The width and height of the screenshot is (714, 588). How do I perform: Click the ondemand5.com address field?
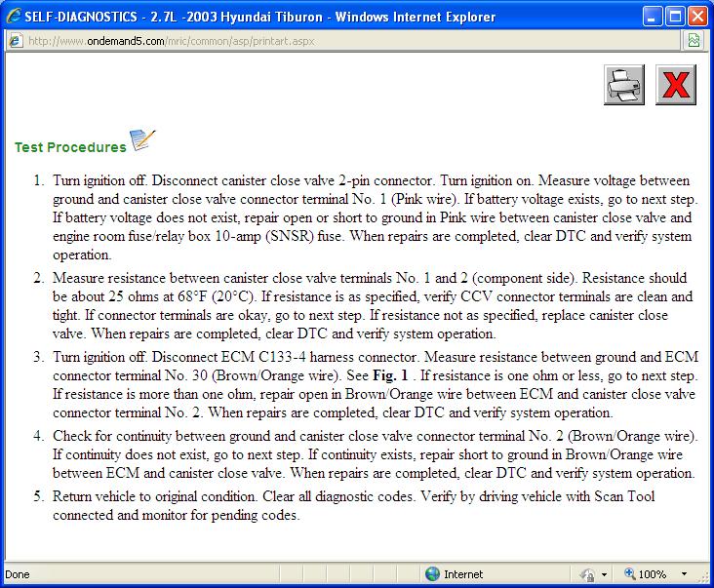[x=343, y=41]
